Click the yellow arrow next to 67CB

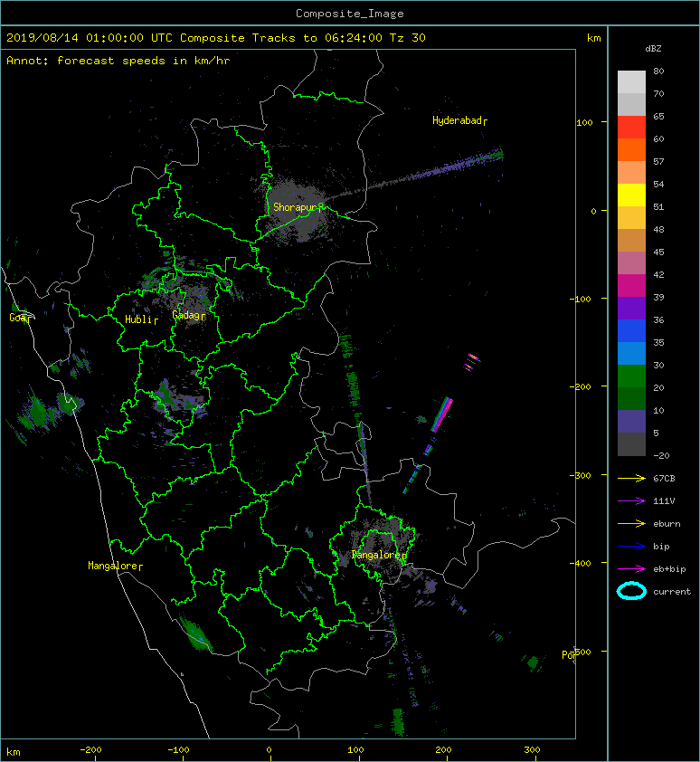tap(631, 479)
